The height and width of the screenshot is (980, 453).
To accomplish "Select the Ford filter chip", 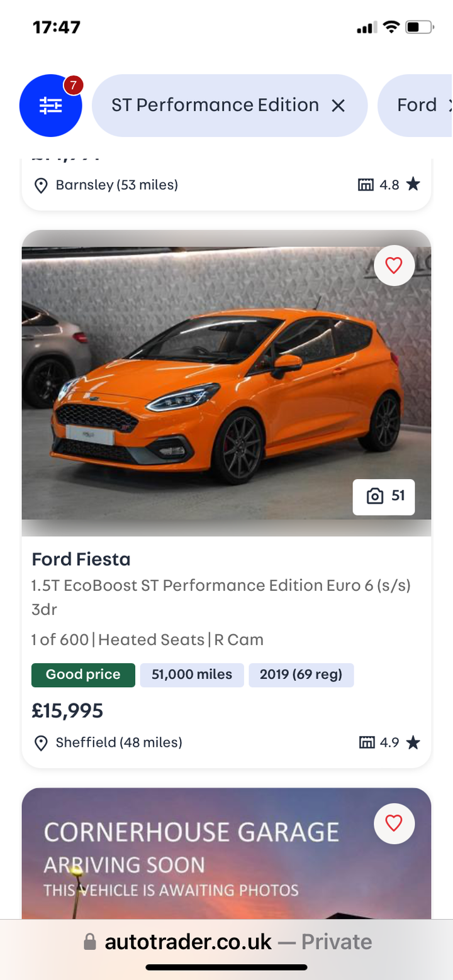I will point(417,105).
